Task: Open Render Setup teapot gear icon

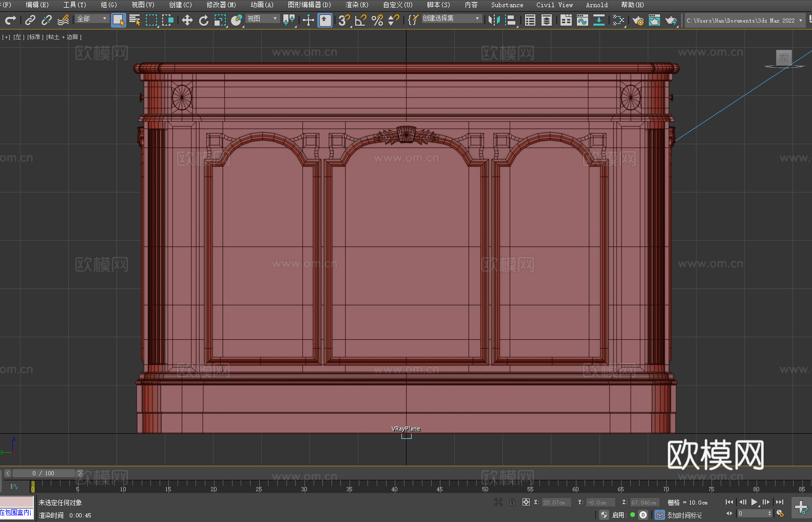Action: [638, 20]
